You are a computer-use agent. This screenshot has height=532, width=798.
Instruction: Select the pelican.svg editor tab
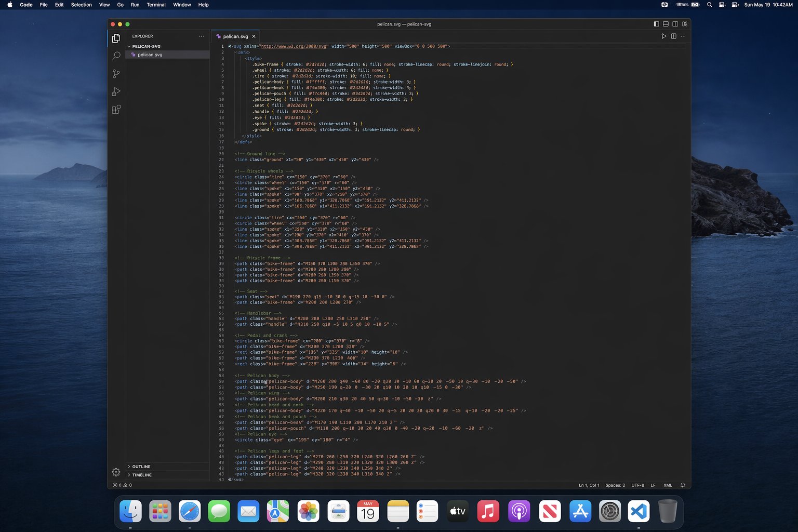(235, 36)
